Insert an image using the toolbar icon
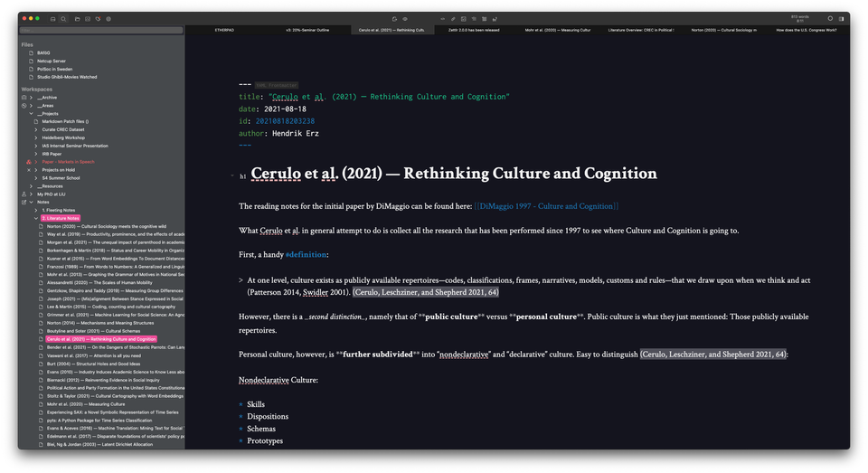 [x=463, y=19]
